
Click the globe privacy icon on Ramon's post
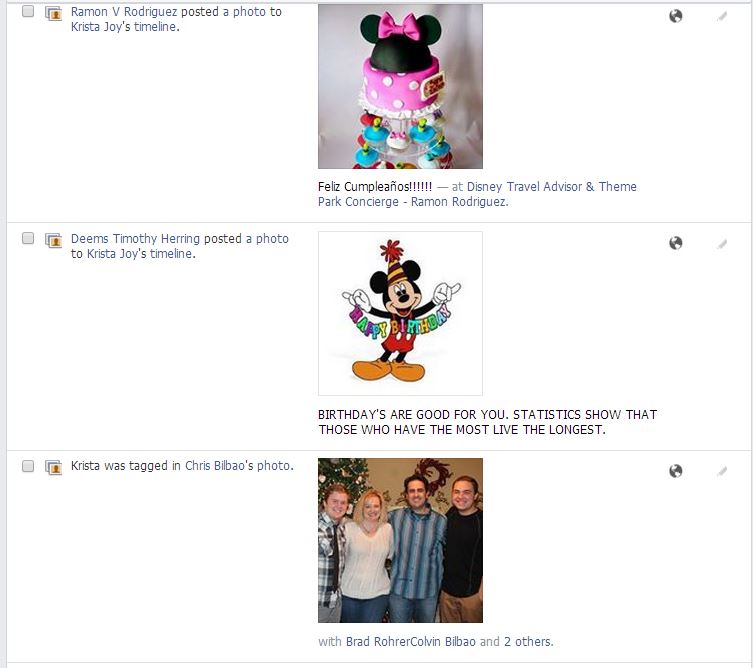click(676, 16)
